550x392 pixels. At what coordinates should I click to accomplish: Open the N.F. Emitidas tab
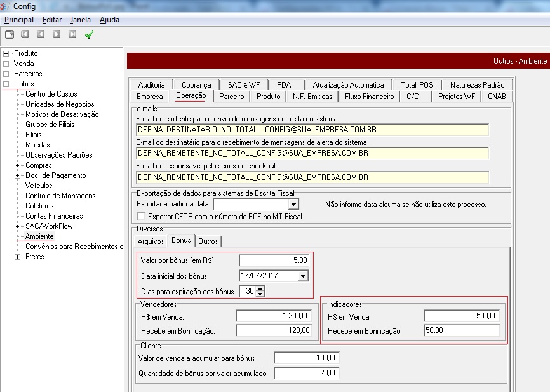[312, 97]
